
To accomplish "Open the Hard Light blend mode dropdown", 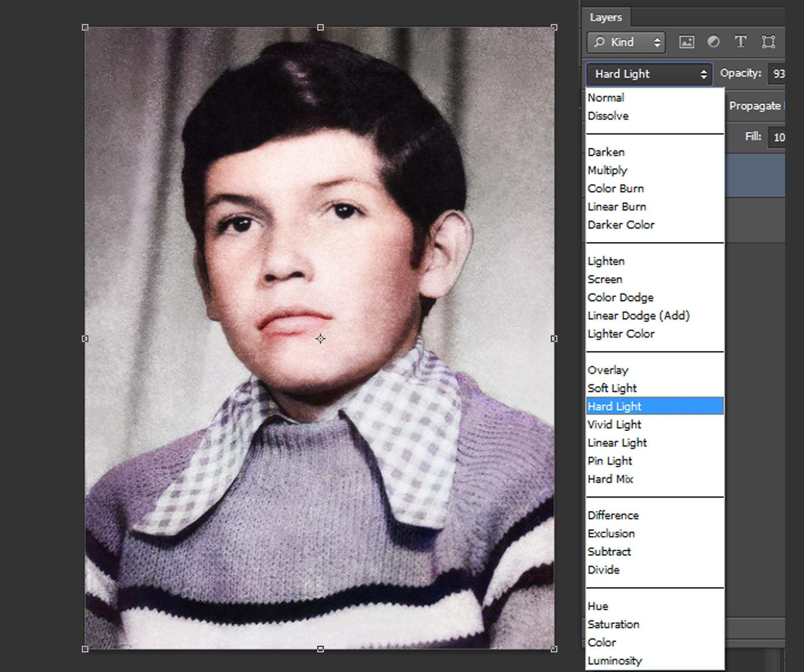I will click(649, 74).
